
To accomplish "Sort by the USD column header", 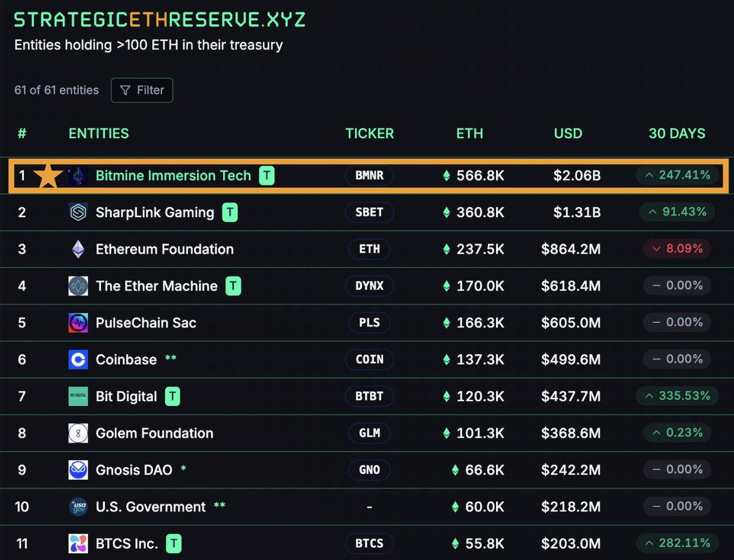I will tap(568, 133).
